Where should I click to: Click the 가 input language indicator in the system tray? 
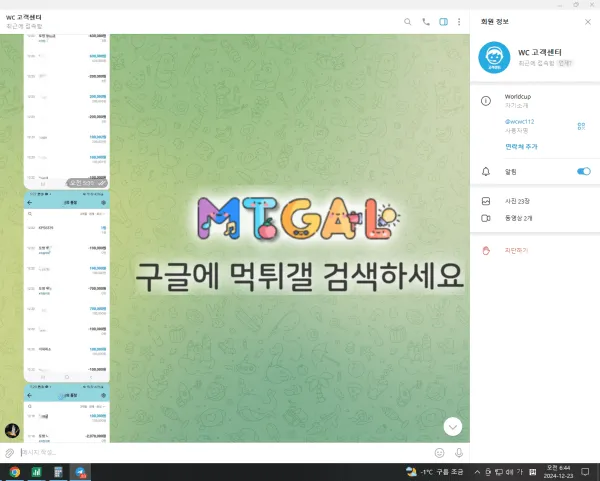(x=520, y=472)
